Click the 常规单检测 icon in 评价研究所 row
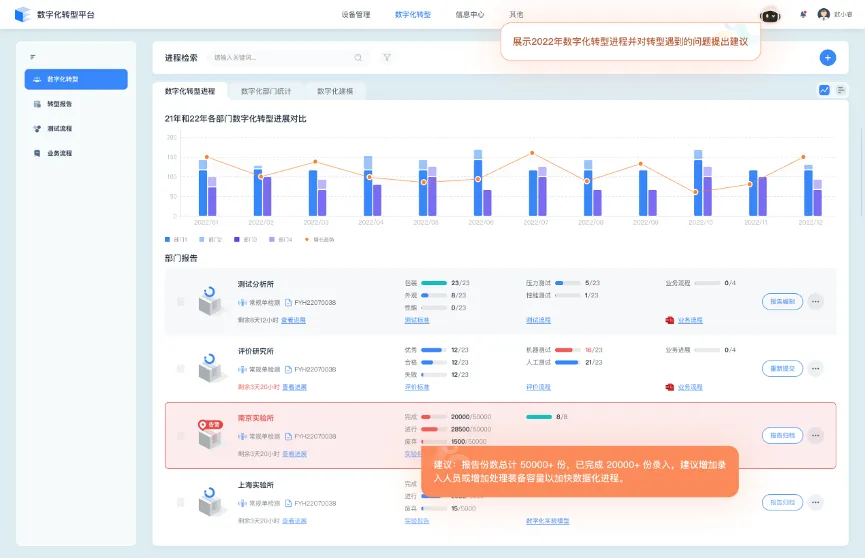Screen dimensions: 866x558 click(242, 369)
